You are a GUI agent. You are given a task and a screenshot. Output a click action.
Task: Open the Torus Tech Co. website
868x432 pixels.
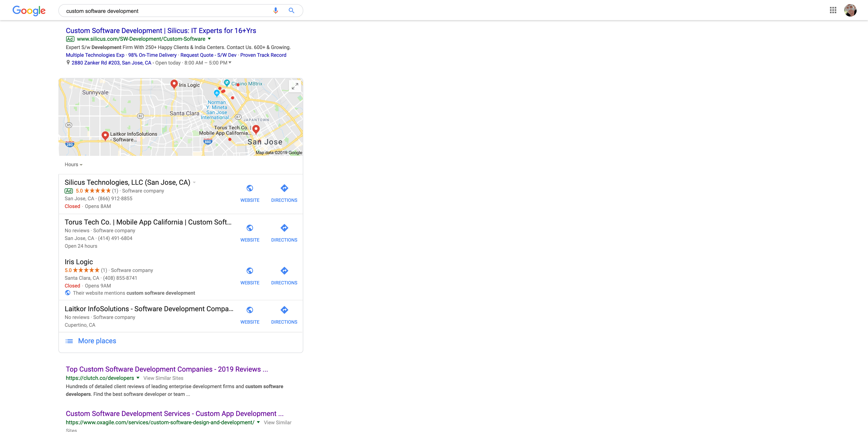pos(250,233)
